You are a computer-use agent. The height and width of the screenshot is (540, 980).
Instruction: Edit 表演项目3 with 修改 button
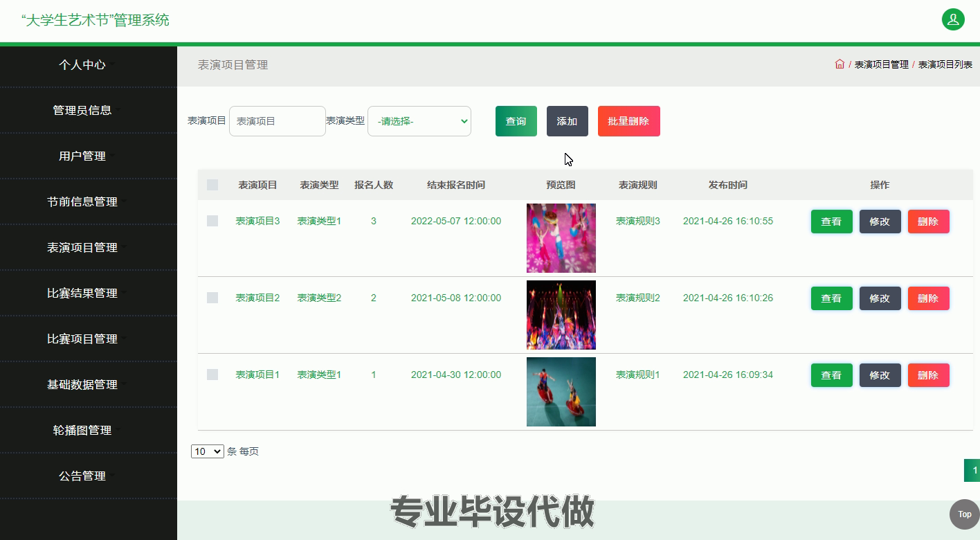point(880,222)
